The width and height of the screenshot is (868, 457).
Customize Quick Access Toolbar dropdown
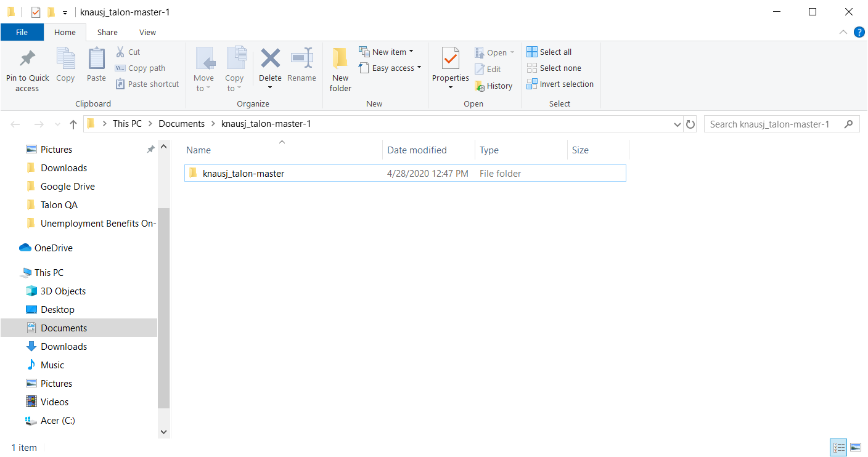(65, 12)
